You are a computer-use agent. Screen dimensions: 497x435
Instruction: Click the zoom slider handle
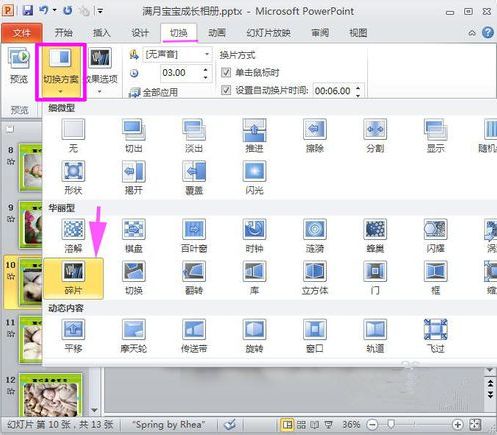[x=392, y=425]
